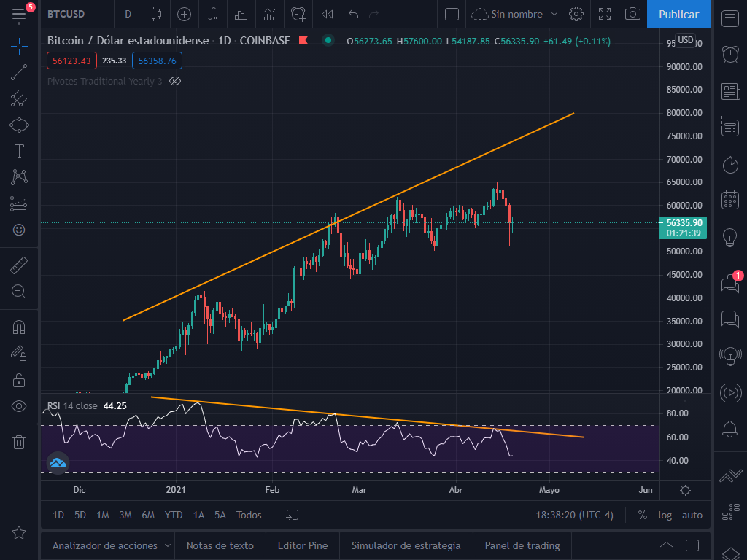
Task: Take a chart snapshot with camera icon
Action: tap(633, 14)
